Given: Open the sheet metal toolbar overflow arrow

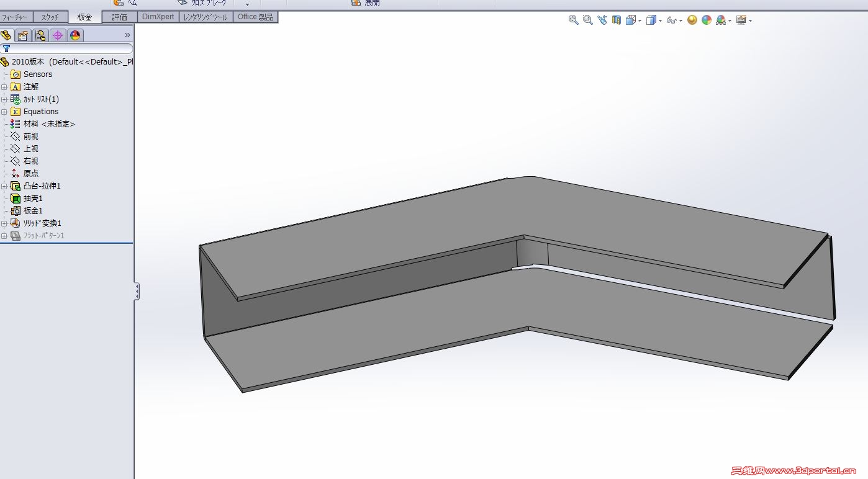Looking at the screenshot, I should (247, 4).
